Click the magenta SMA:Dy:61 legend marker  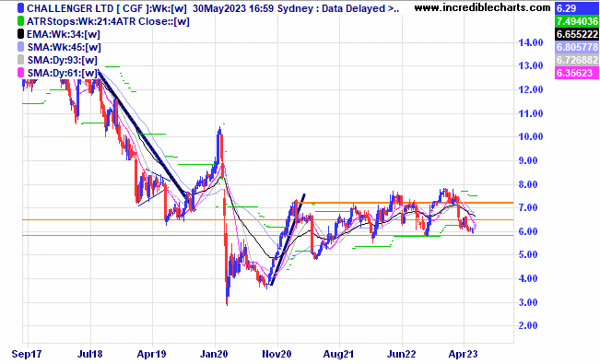[20, 73]
